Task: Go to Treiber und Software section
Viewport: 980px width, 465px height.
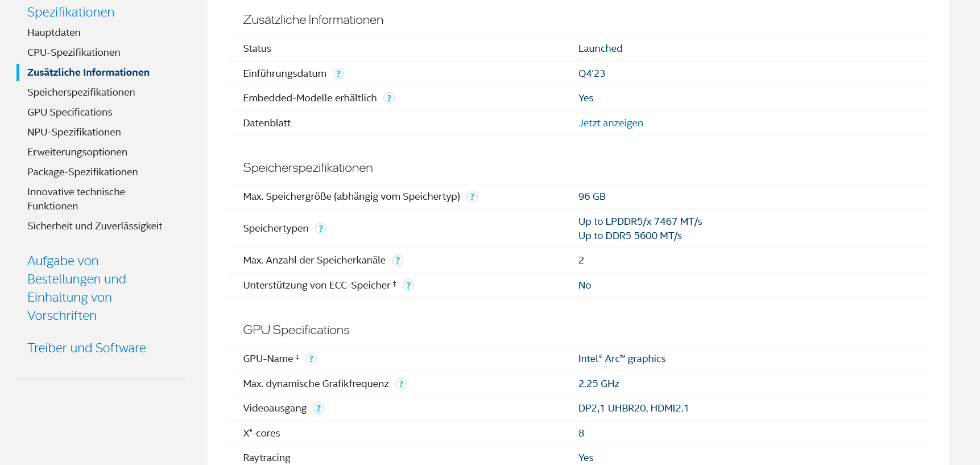Action: 86,348
